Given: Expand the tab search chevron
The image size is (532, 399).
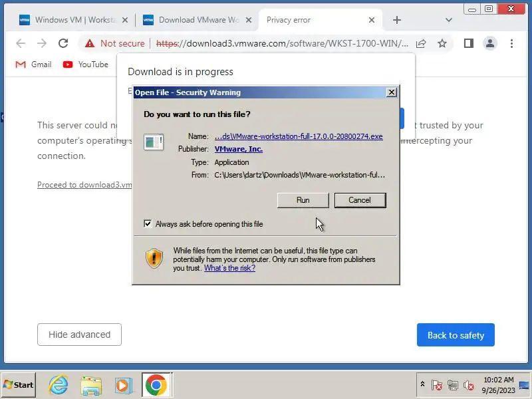Looking at the screenshot, I should (x=448, y=20).
